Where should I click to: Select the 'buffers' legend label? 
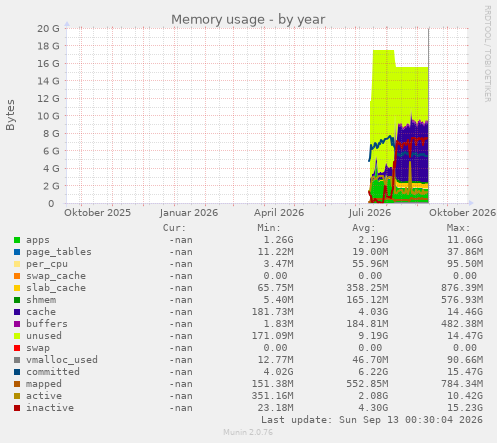(47, 324)
